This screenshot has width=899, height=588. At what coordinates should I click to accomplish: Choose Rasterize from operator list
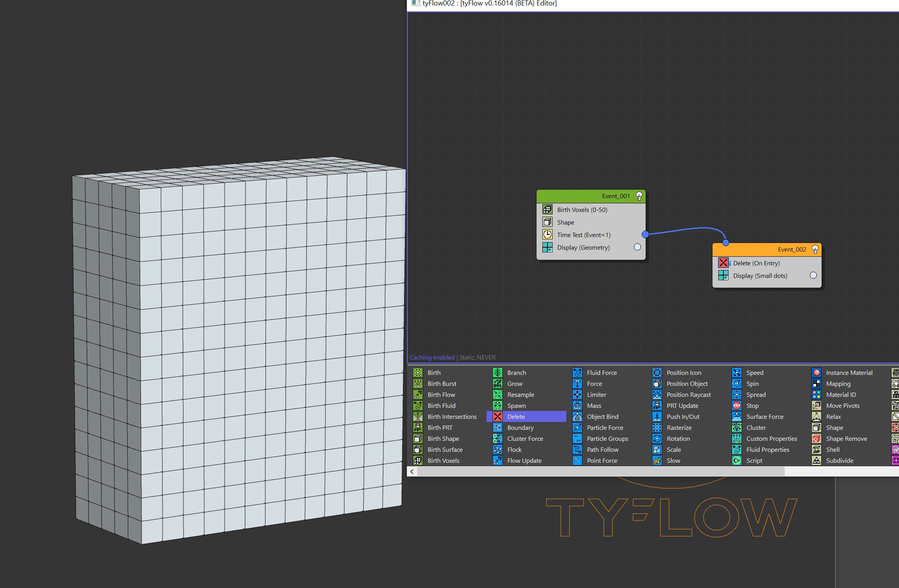click(x=679, y=427)
